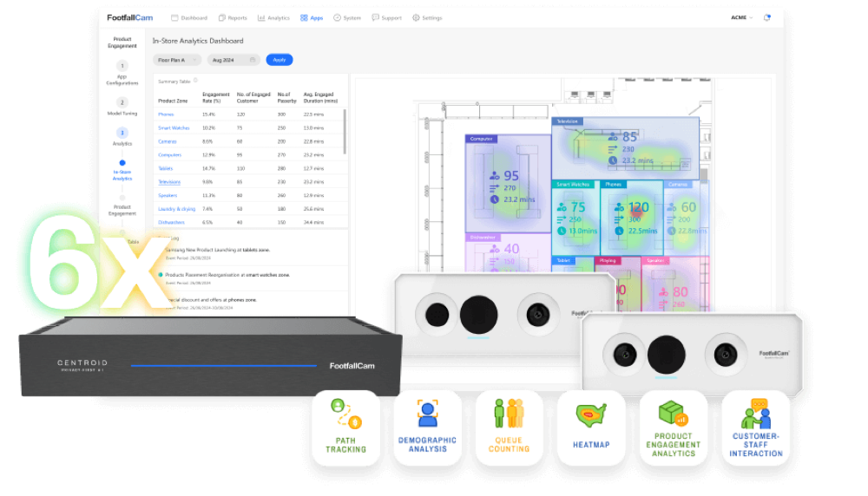Viewport: 868px width, 496px height.
Task: Click the notification bell icon
Action: click(x=766, y=17)
